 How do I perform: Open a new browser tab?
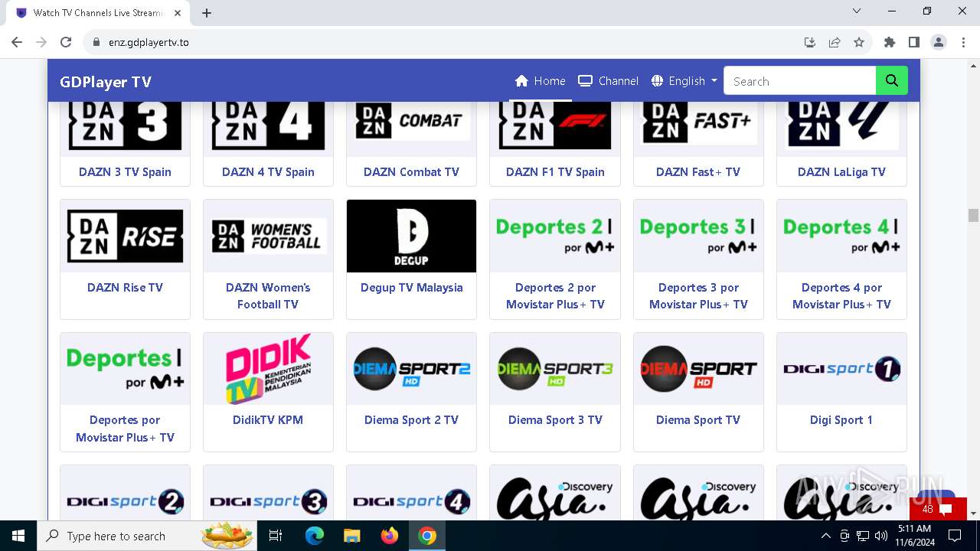pyautogui.click(x=207, y=12)
